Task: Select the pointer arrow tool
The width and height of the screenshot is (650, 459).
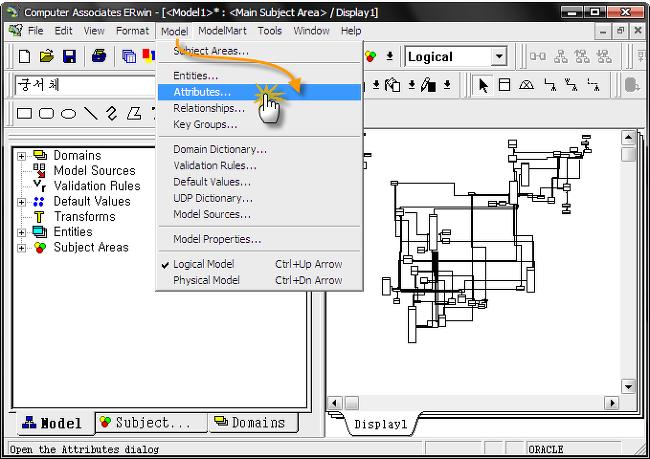Action: [483, 85]
